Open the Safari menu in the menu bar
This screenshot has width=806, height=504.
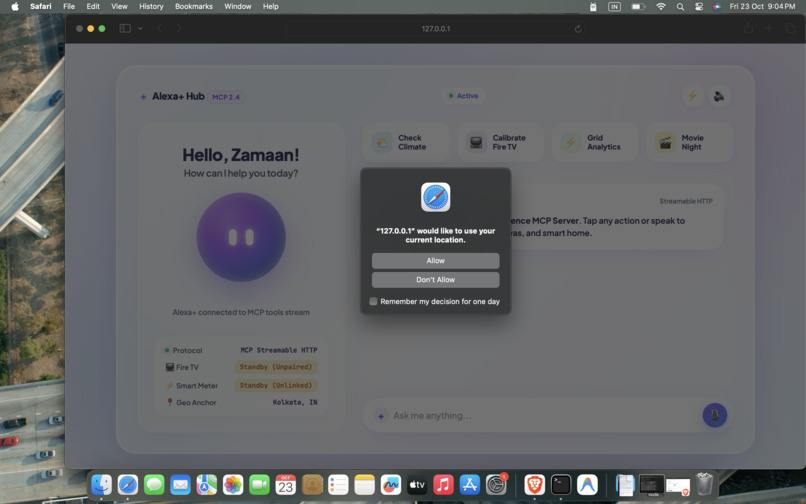click(41, 7)
